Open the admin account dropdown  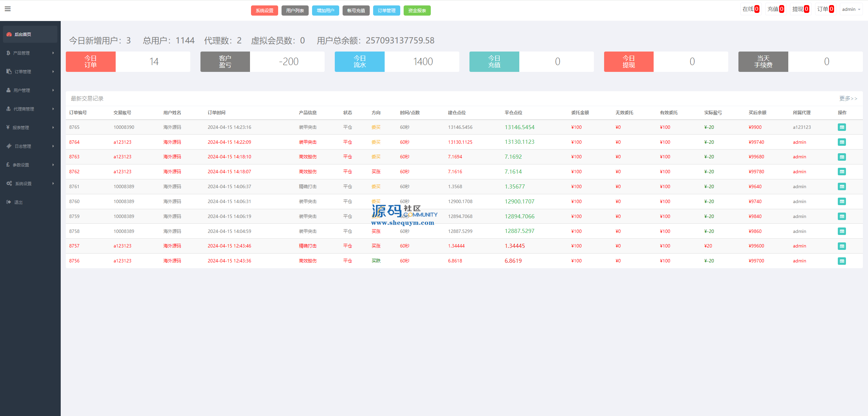851,9
